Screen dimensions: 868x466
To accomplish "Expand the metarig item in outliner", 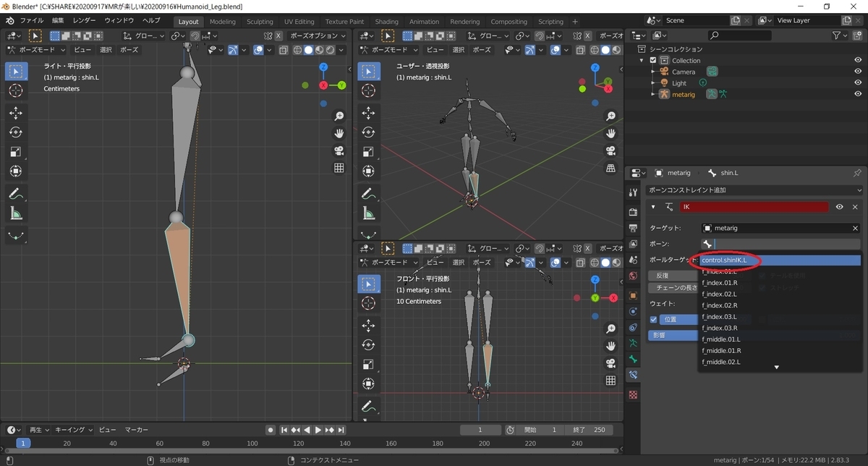I will [653, 95].
